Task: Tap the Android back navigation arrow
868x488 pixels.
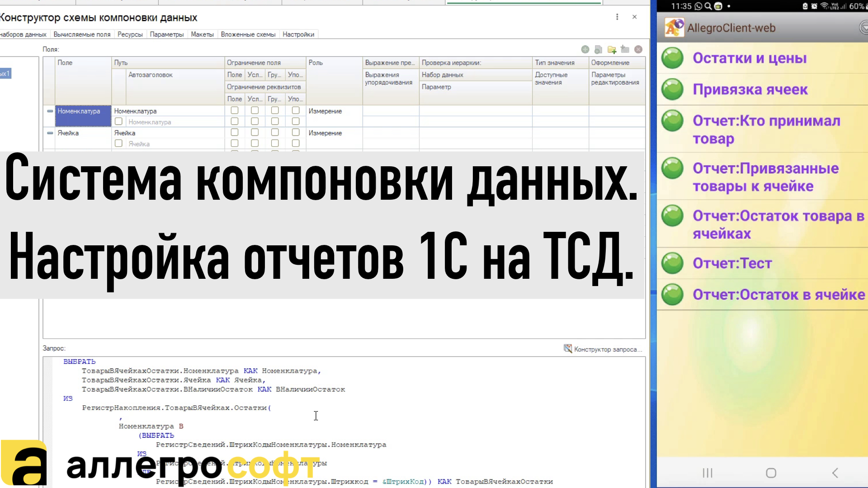Action: pyautogui.click(x=835, y=473)
